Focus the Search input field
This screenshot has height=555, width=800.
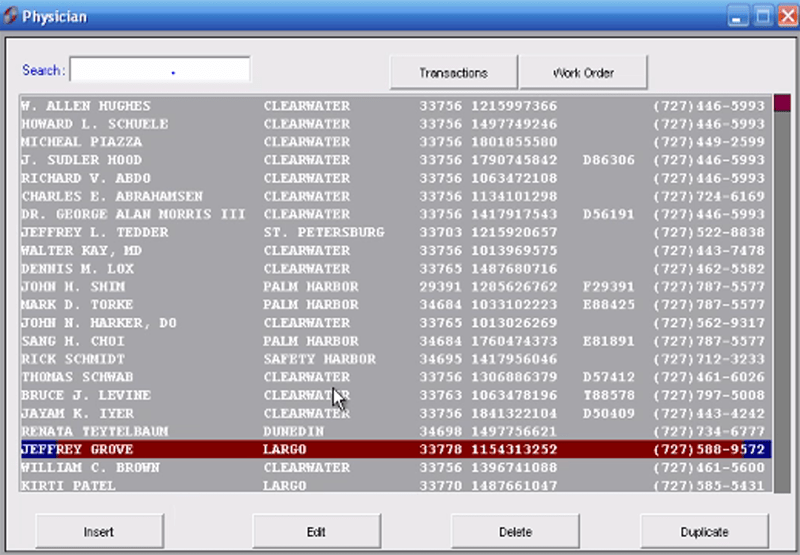click(160, 69)
